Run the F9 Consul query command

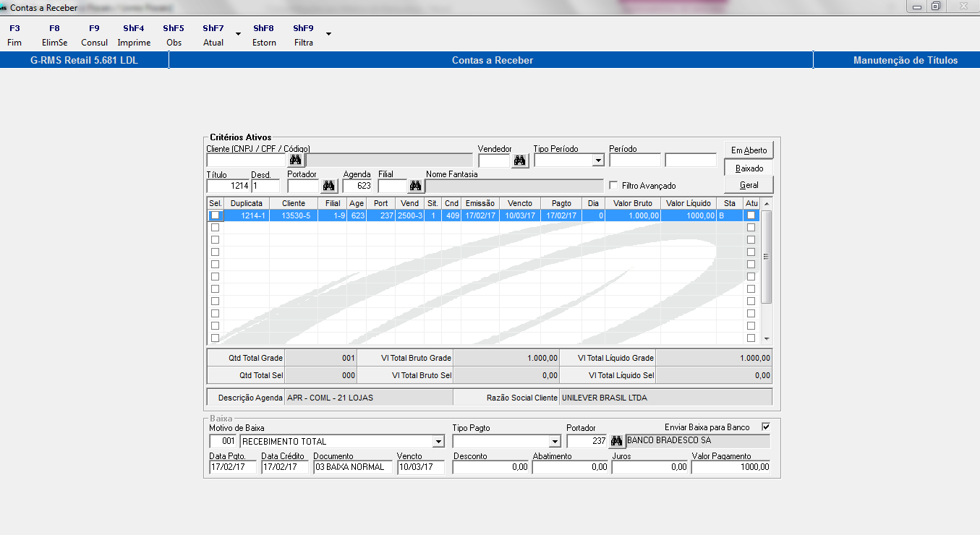coord(94,35)
